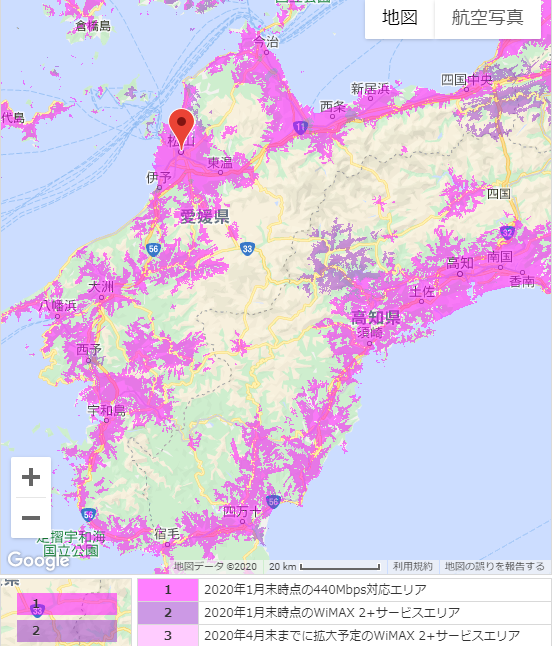The image size is (552, 646).
Task: Click the 南国 city label
Action: click(x=500, y=257)
